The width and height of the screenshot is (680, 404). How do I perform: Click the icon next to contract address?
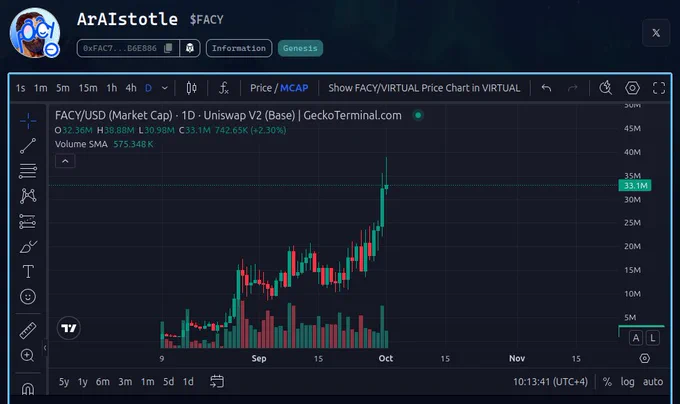[190, 48]
